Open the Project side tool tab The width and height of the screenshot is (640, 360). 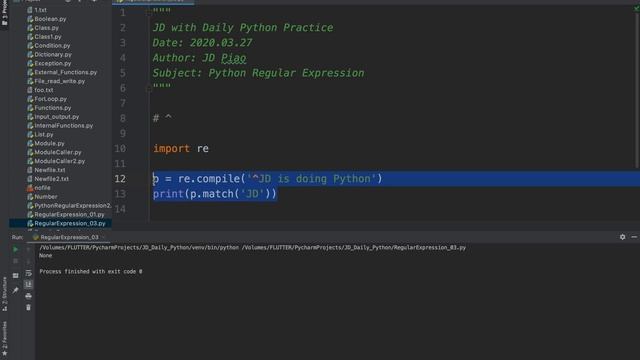4,14
